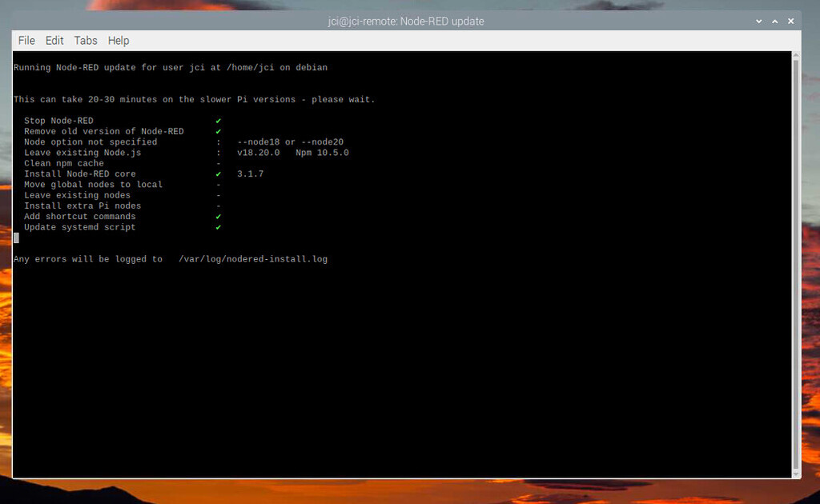Click the chevron in the title bar

coord(758,21)
